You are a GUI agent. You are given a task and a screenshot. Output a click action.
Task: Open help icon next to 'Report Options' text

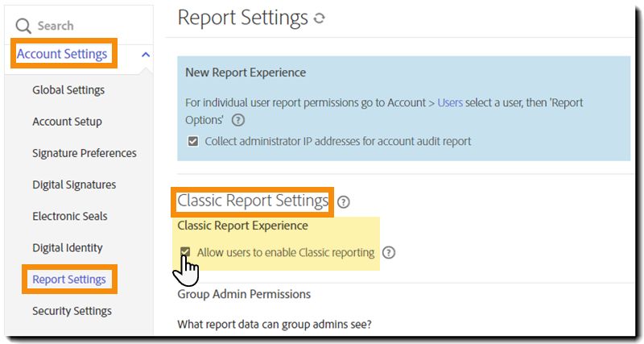pyautogui.click(x=237, y=120)
